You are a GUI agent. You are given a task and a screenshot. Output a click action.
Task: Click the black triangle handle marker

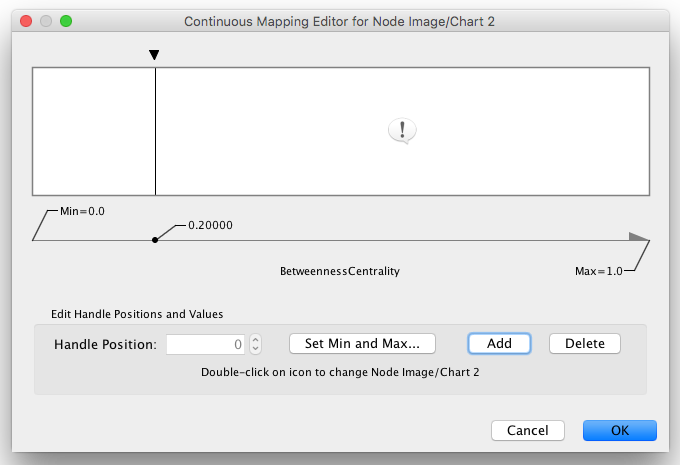(x=154, y=55)
